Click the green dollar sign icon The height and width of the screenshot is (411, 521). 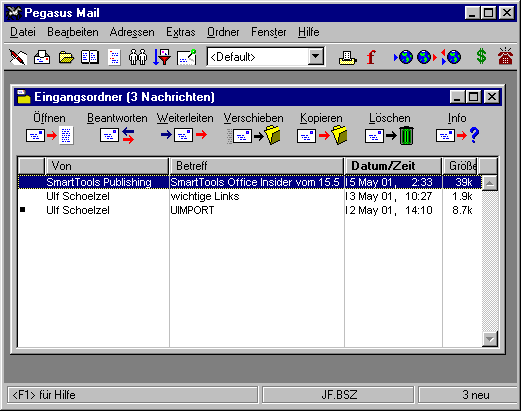[x=481, y=56]
